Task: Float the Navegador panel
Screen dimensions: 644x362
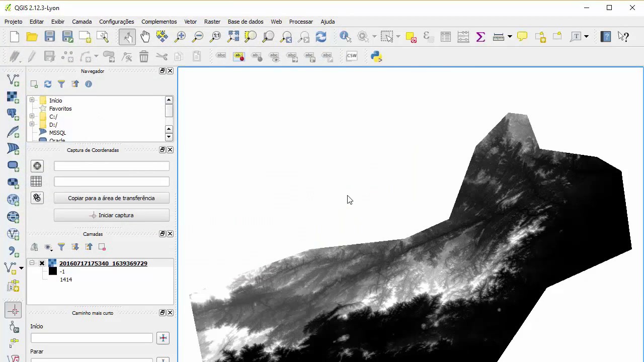Action: click(163, 71)
